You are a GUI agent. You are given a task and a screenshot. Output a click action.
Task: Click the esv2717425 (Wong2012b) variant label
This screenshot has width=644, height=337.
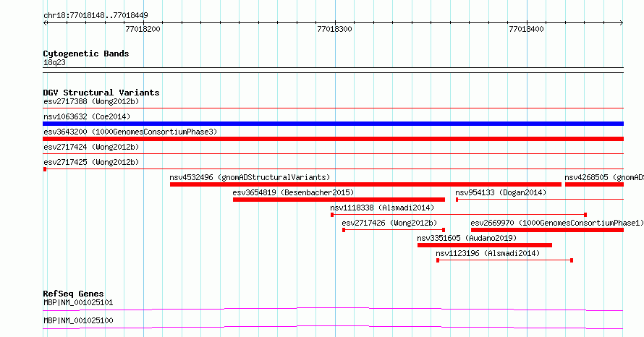(x=91, y=162)
